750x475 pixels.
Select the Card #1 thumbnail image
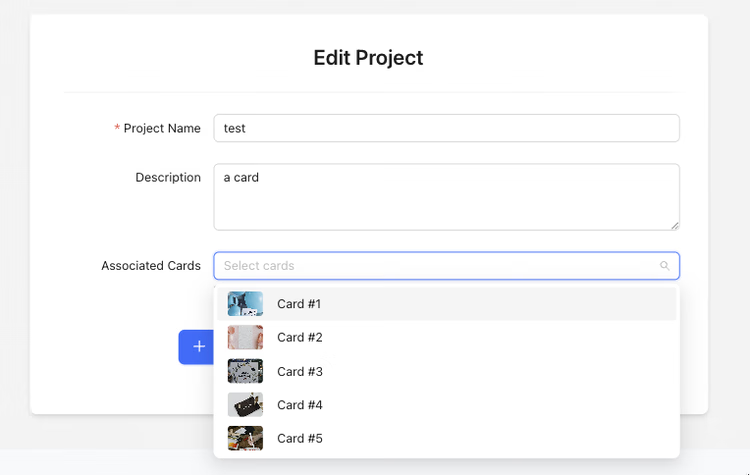click(x=245, y=304)
